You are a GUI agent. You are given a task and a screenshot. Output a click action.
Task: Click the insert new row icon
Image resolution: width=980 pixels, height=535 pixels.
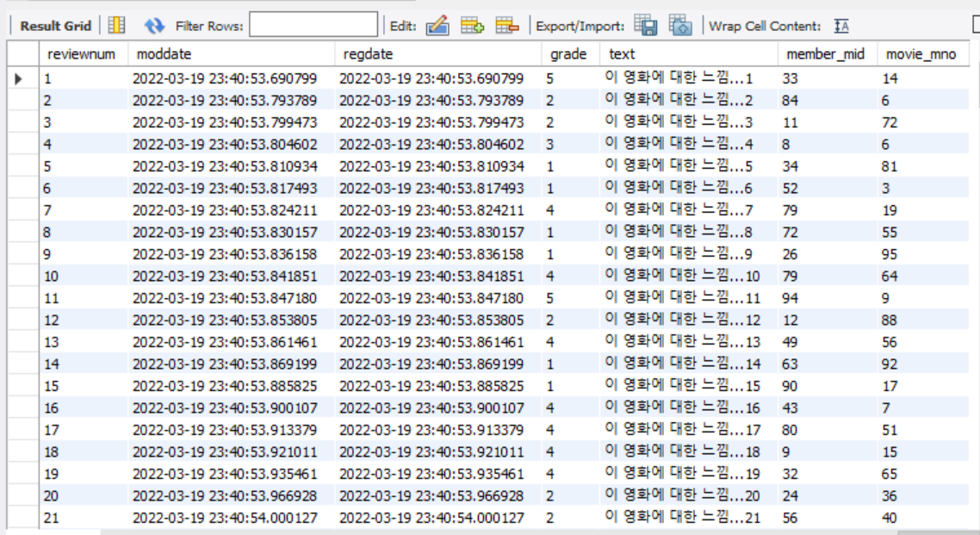coord(472,26)
